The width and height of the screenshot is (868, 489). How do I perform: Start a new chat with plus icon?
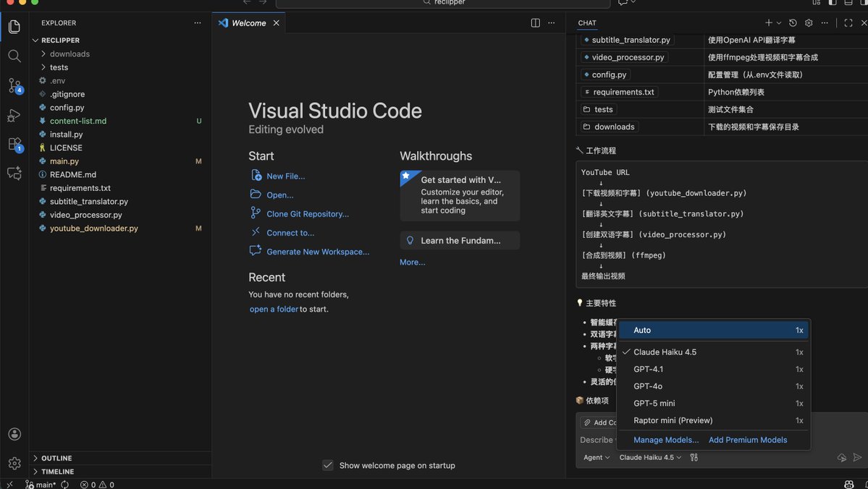[x=768, y=22]
